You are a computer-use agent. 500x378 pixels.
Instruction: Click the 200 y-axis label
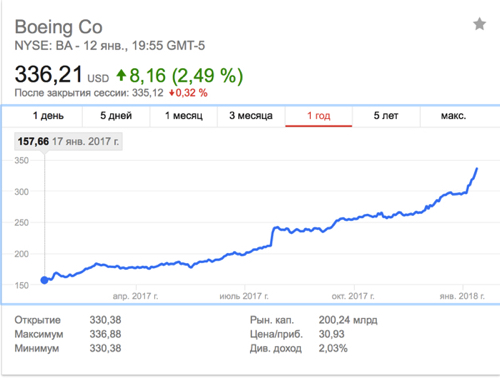(x=22, y=254)
